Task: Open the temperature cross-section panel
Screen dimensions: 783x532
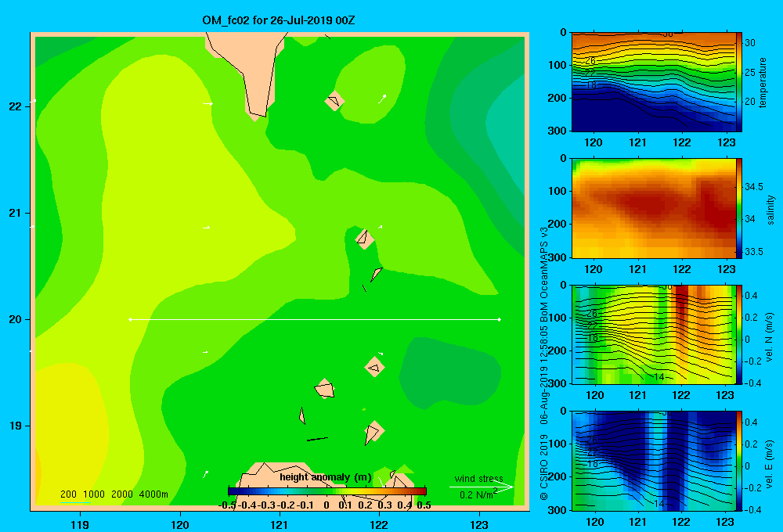Action: pos(654,82)
